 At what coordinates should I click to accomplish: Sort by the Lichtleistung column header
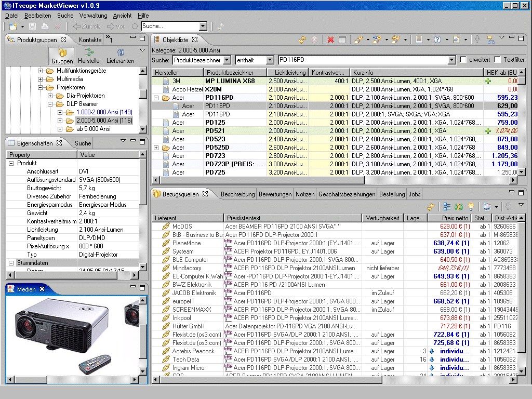(287, 73)
